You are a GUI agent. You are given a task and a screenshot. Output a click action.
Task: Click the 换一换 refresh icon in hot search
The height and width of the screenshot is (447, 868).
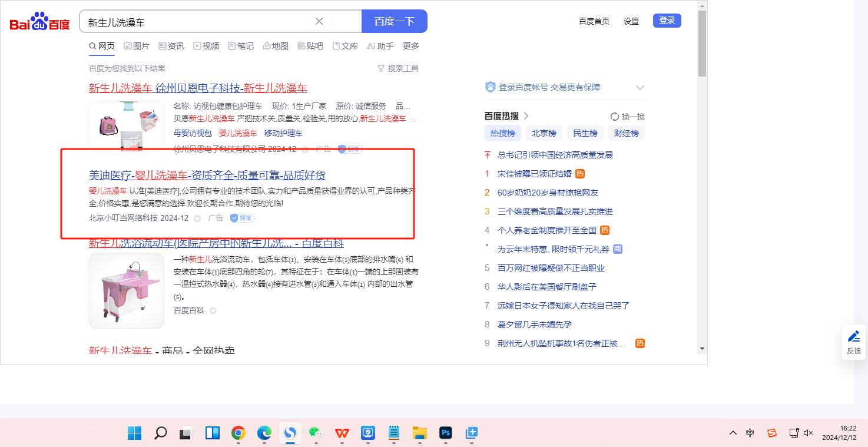pyautogui.click(x=615, y=117)
